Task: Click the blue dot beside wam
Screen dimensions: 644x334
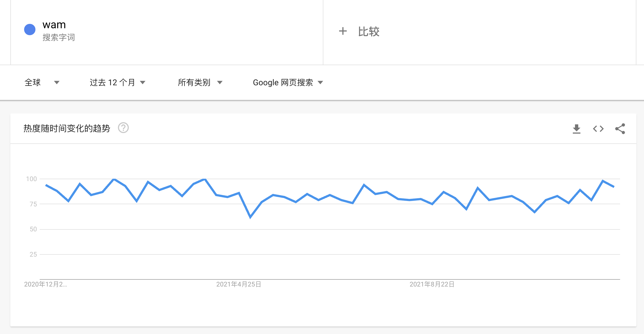Action: [30, 30]
